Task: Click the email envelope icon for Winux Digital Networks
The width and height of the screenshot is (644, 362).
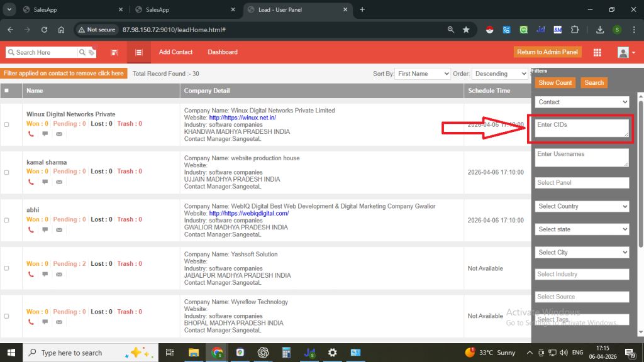Action: tap(59, 134)
